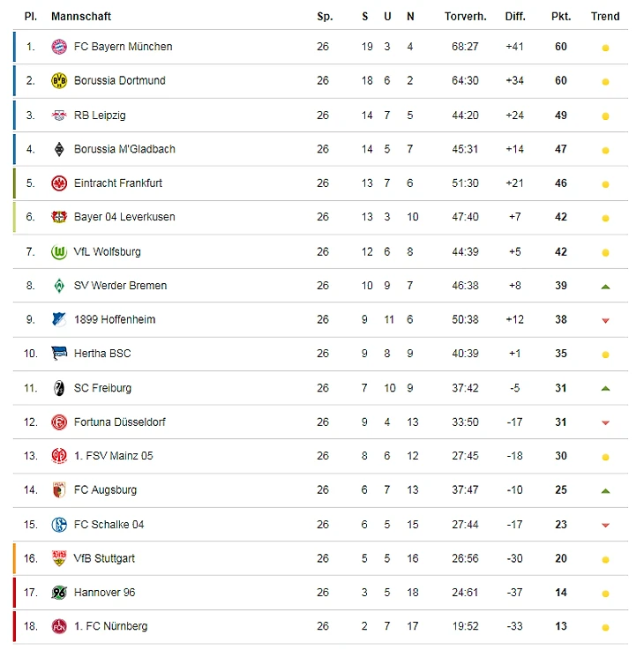
Task: Sort table by the Pkt. column header
Action: coord(561,17)
